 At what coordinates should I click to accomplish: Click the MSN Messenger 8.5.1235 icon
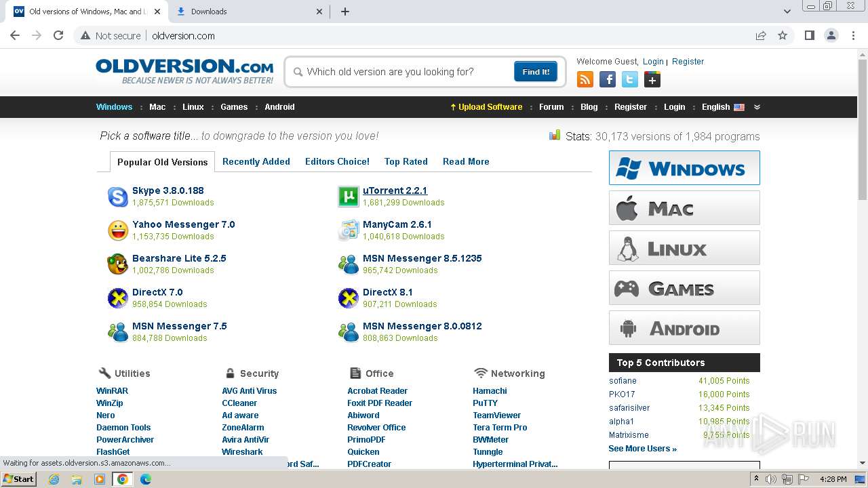[349, 264]
